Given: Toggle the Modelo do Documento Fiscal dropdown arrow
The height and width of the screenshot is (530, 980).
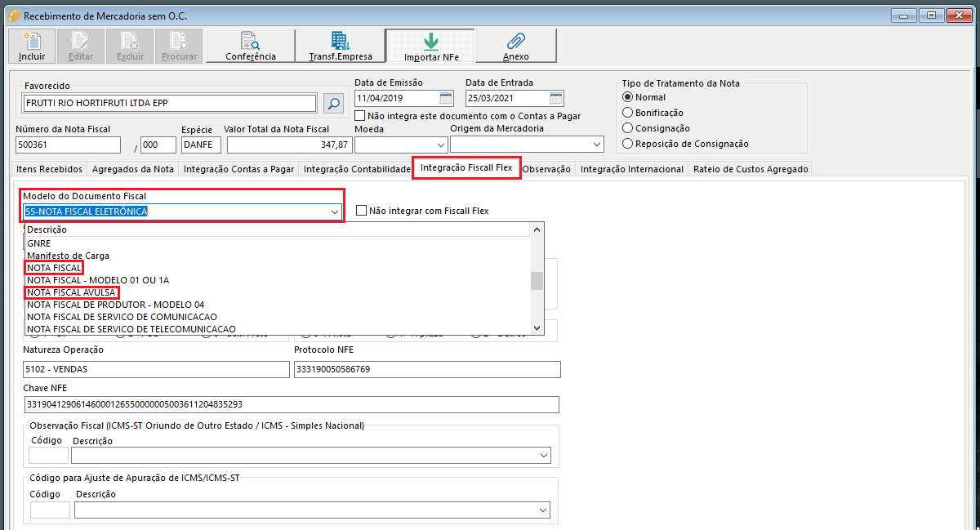Looking at the screenshot, I should (x=335, y=212).
